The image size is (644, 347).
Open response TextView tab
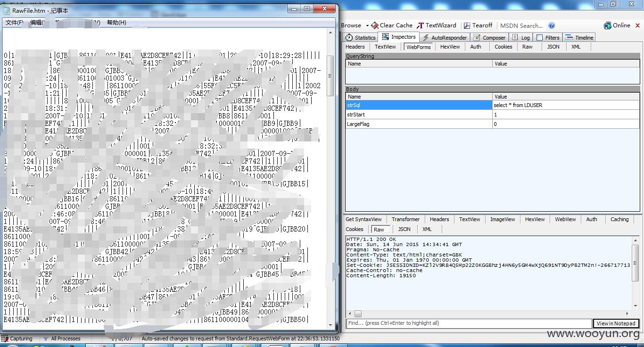[470, 219]
